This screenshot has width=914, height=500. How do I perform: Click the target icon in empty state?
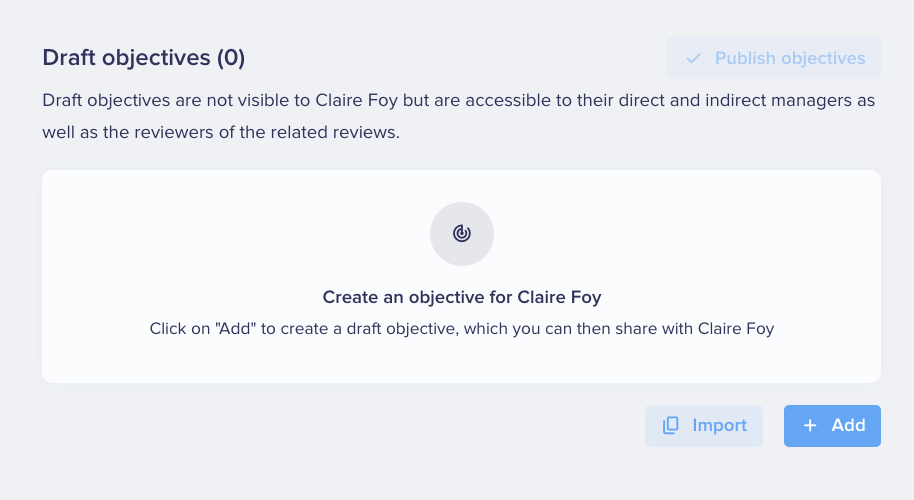(462, 234)
